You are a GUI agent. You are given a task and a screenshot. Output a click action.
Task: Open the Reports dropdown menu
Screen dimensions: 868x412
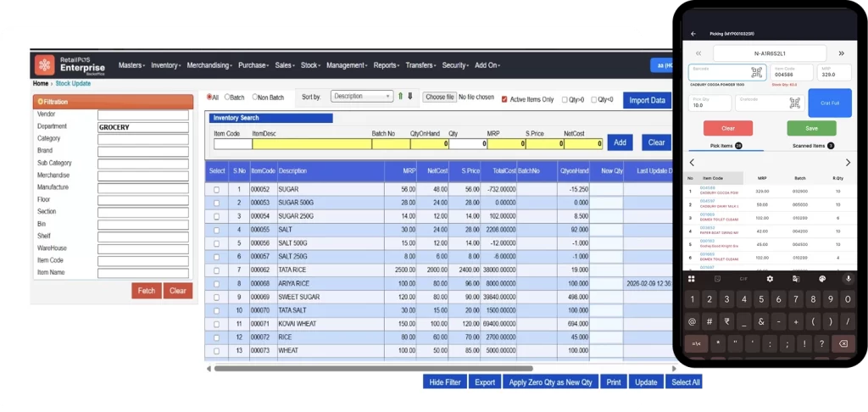coord(387,65)
